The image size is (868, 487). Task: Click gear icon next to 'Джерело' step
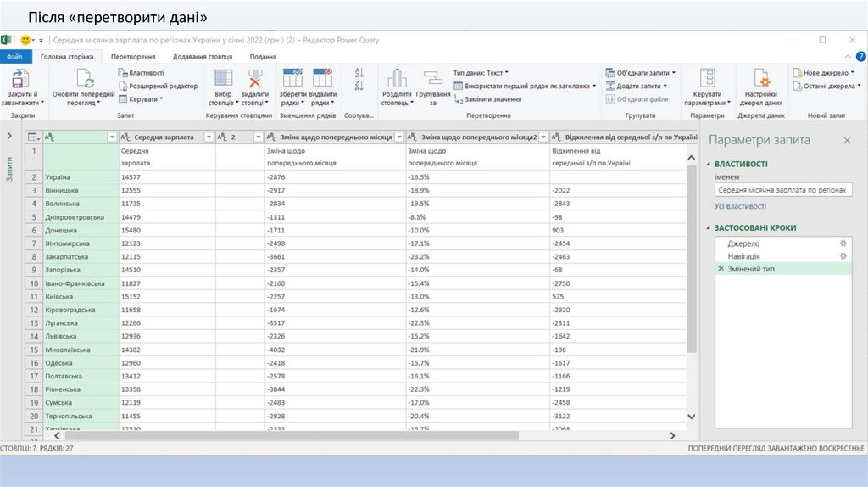(x=843, y=243)
